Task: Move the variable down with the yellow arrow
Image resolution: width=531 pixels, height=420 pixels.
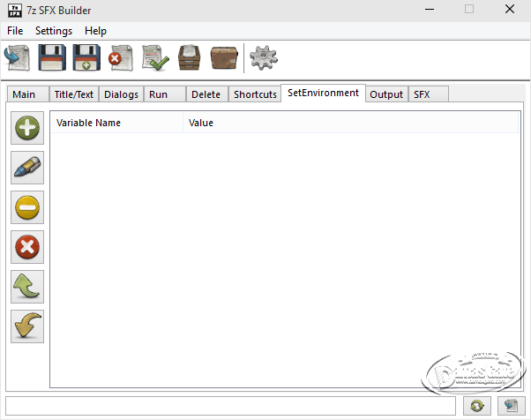Action: click(27, 326)
